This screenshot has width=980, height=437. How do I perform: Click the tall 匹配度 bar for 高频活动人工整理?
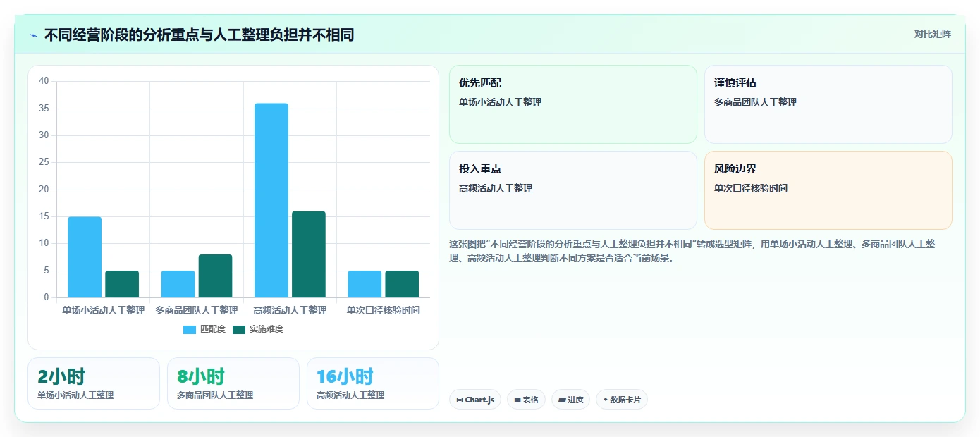click(271, 201)
